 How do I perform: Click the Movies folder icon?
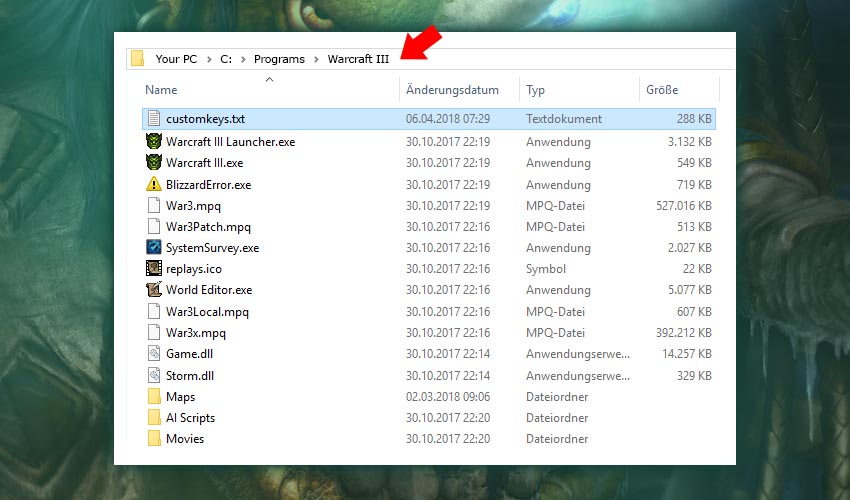coord(154,438)
